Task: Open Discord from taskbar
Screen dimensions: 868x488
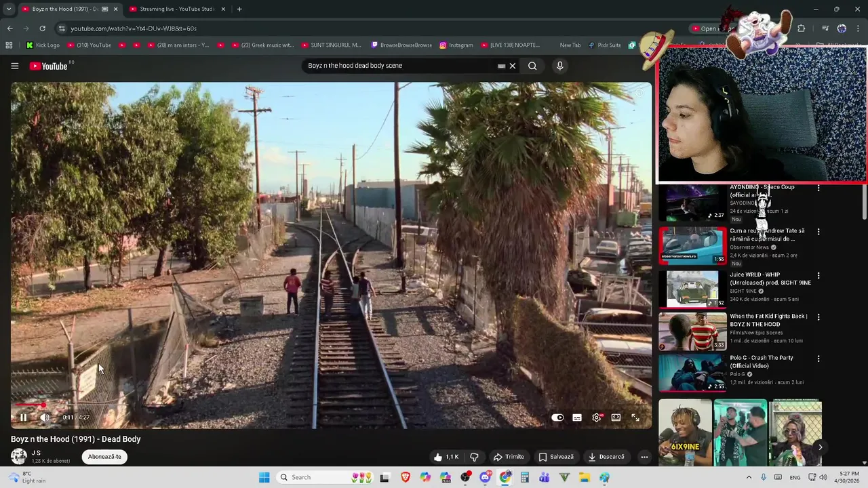Action: pos(485,477)
